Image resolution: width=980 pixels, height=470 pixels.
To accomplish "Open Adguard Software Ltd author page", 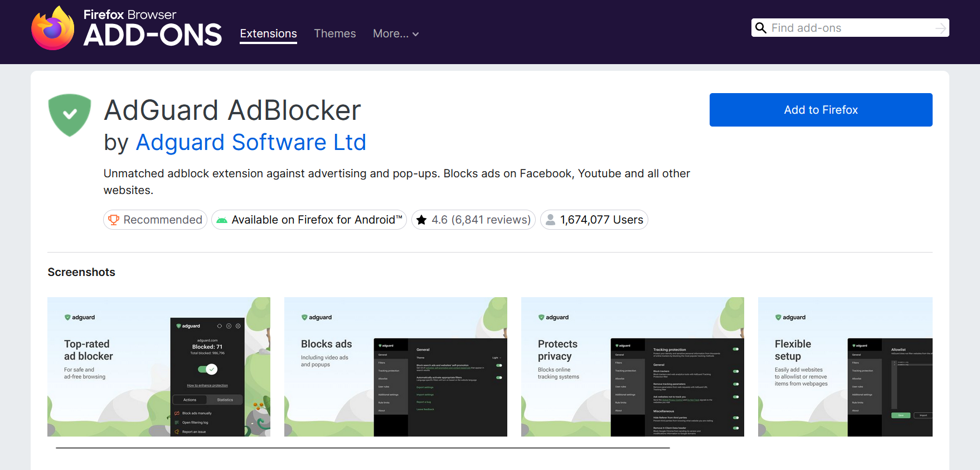I will pos(251,142).
